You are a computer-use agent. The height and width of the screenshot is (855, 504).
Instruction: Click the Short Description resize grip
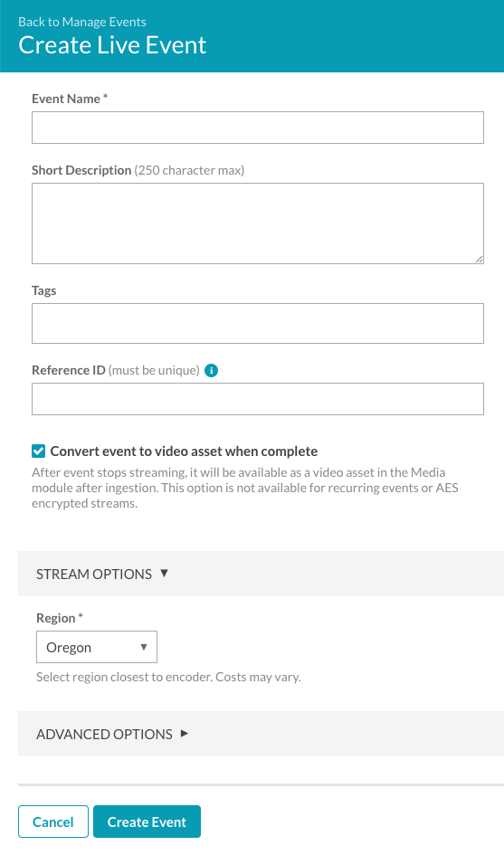point(479,259)
